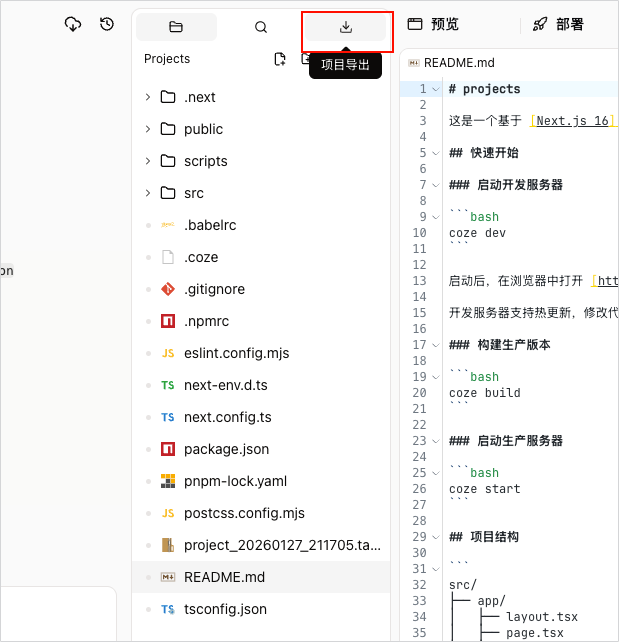Select the src folder icon
Image resolution: width=619 pixels, height=642 pixels.
tap(168, 193)
